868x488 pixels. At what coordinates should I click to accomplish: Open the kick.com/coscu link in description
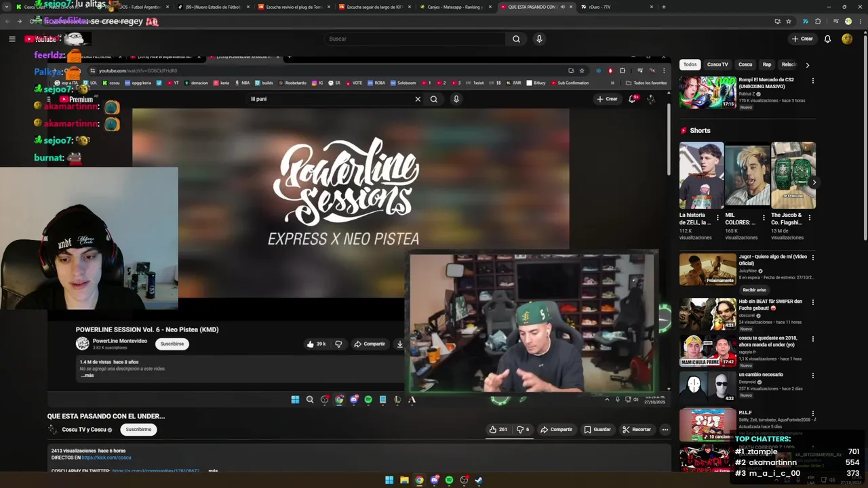(x=106, y=457)
